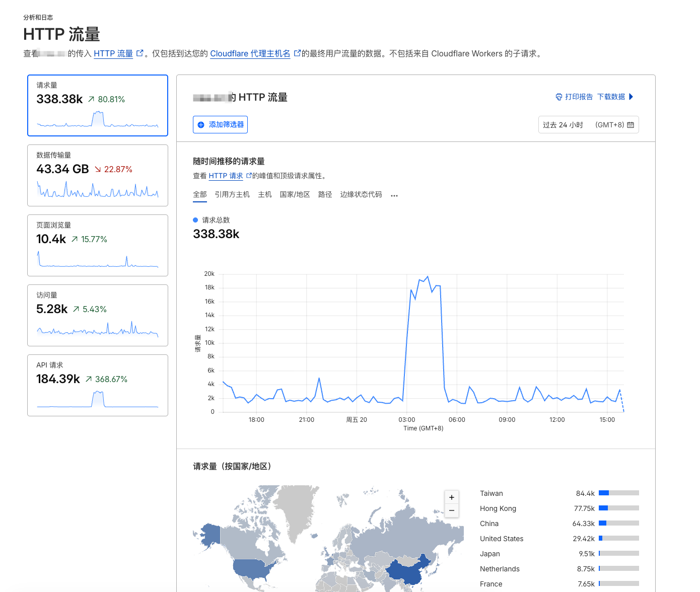Click external link icon after Cloudflare 代理主机名
This screenshot has width=700, height=592.
(x=297, y=53)
